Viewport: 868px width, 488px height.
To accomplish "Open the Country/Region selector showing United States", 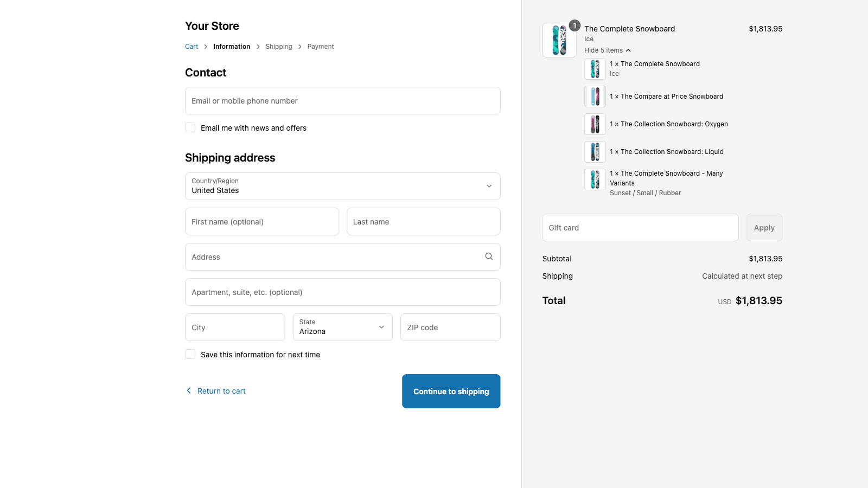I will tap(342, 186).
